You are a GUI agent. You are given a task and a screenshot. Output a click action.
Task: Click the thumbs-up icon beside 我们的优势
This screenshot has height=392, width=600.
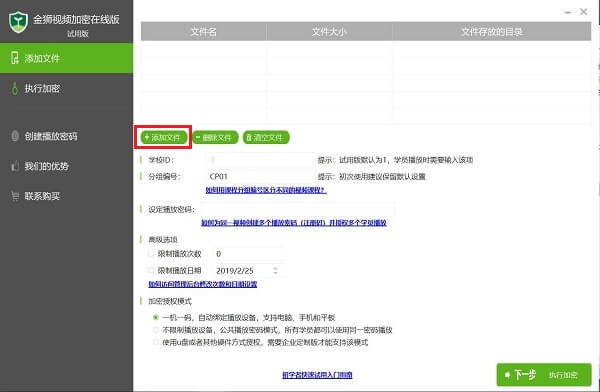click(15, 166)
